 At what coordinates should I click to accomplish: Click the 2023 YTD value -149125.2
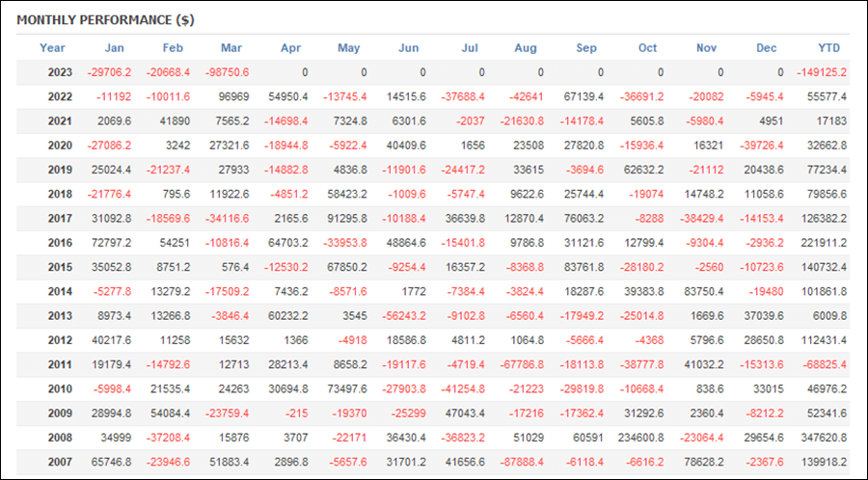pyautogui.click(x=822, y=72)
